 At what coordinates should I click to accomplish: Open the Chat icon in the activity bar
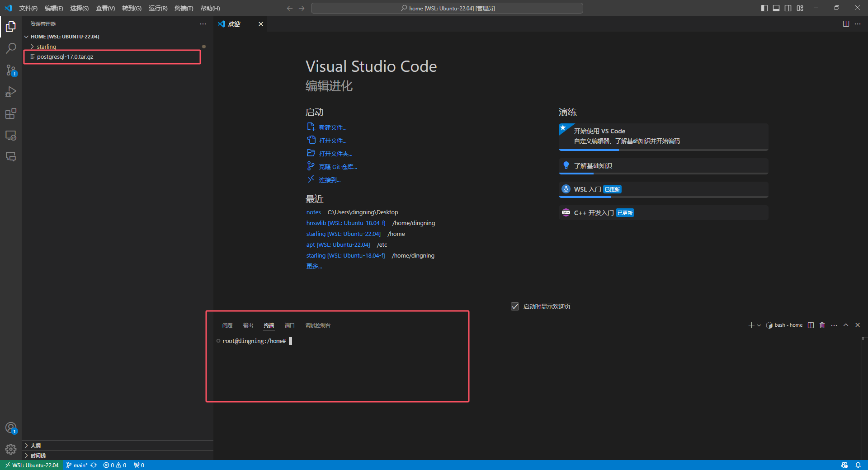pos(11,157)
